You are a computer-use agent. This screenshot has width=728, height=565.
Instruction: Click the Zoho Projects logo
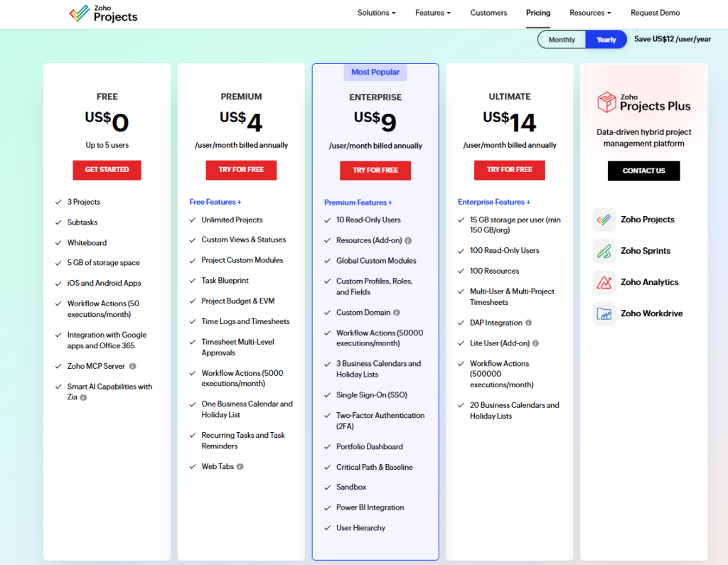click(103, 13)
